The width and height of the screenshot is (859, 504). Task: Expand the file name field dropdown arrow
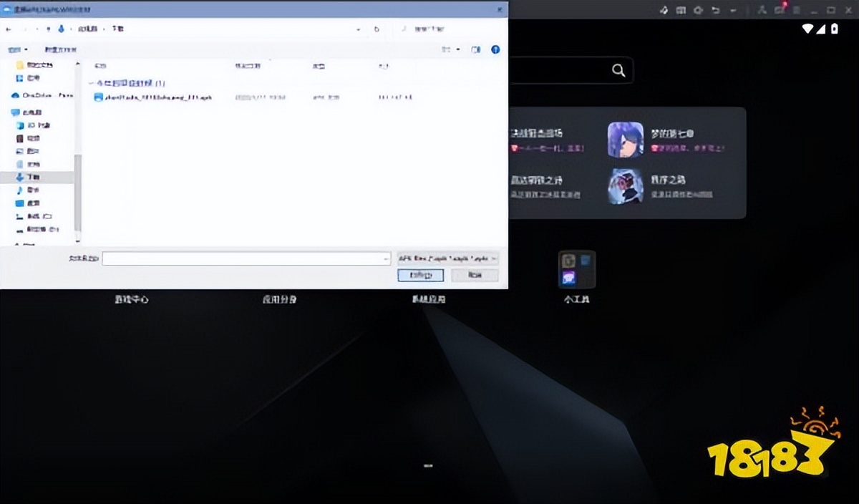(x=385, y=258)
